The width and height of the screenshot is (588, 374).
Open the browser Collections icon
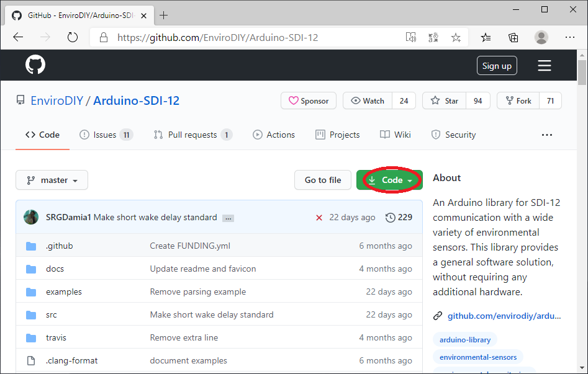[513, 37]
